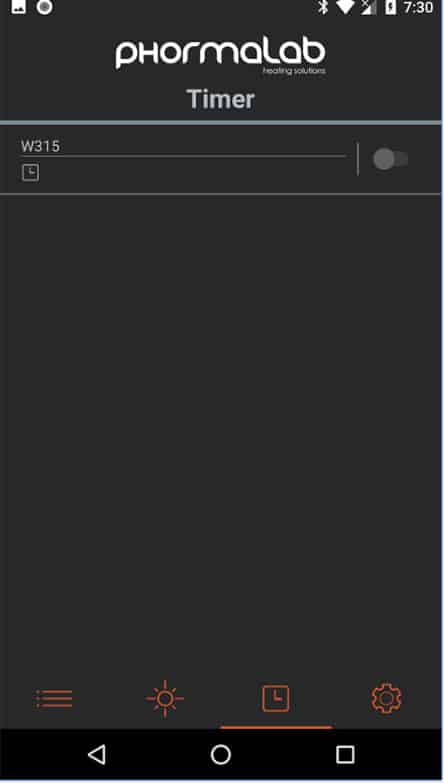Open the device list tab icon
This screenshot has height=783, width=444.
(x=54, y=698)
